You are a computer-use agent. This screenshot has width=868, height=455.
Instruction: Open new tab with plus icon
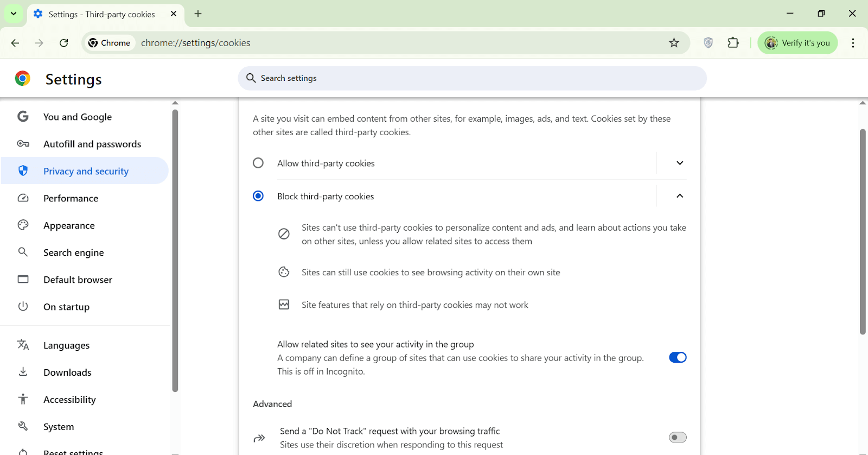(x=198, y=14)
